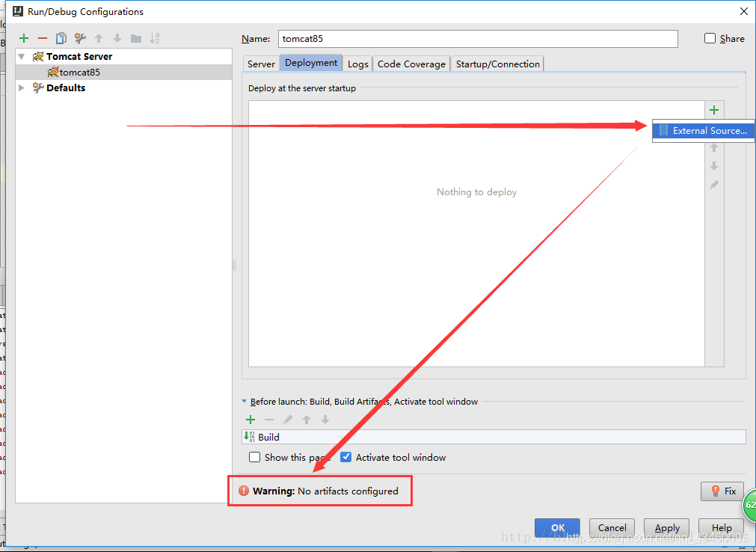Image resolution: width=756 pixels, height=552 pixels.
Task: Move before-launch task up
Action: tap(307, 420)
